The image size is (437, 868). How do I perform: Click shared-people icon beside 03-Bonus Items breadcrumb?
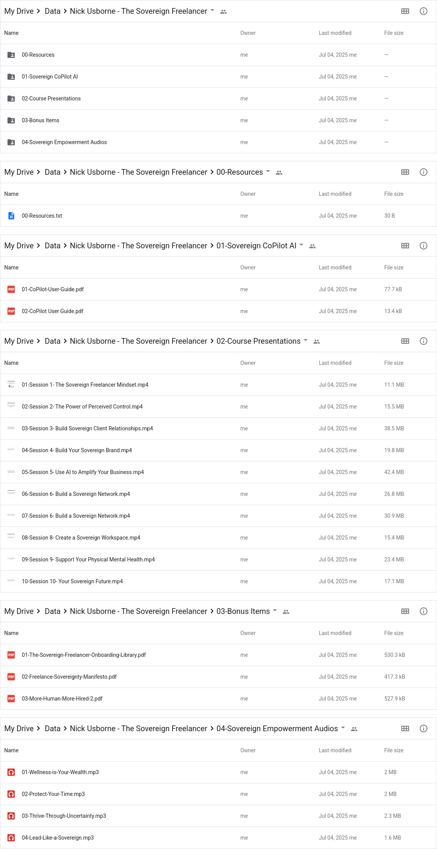pyautogui.click(x=286, y=612)
